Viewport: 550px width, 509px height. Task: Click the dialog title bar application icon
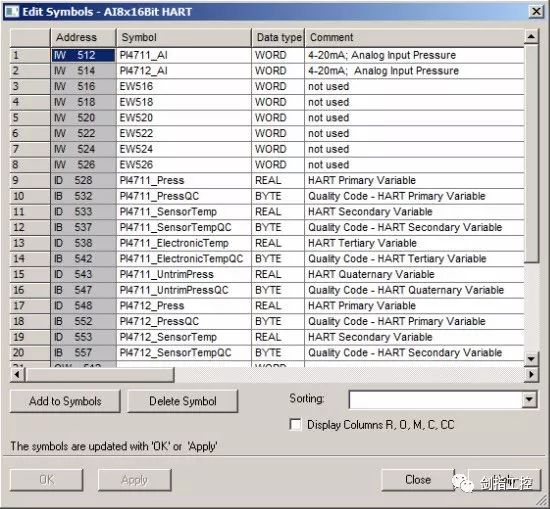pos(11,12)
